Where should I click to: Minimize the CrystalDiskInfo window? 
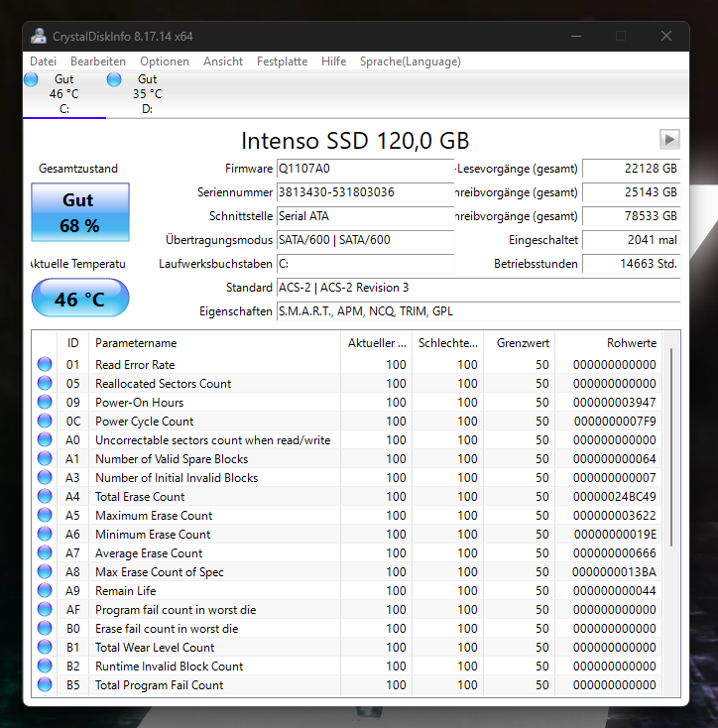576,37
